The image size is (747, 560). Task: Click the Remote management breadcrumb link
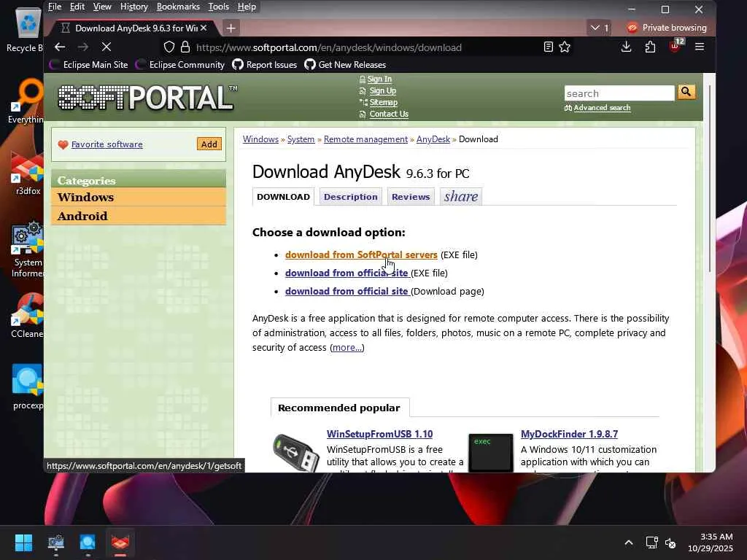point(365,139)
